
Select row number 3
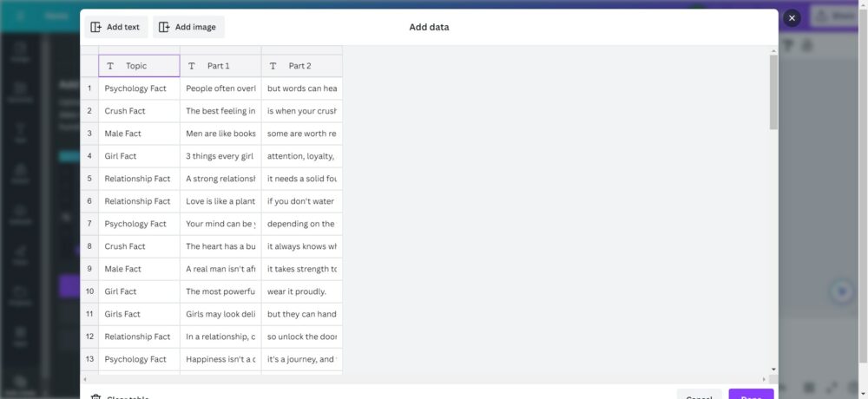[89, 134]
